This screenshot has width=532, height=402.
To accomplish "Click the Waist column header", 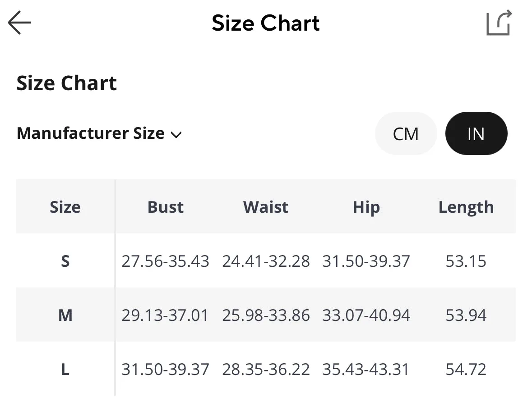I will 266,207.
